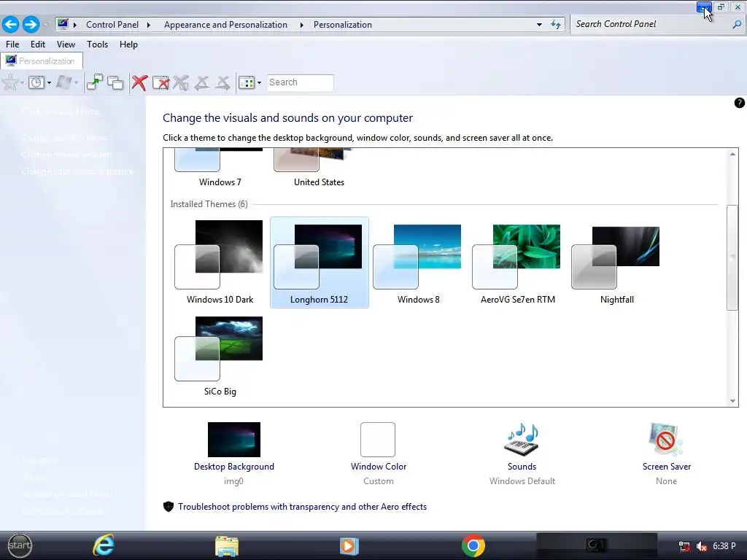This screenshot has width=747, height=560.
Task: Click the star favorites toolbar icon
Action: pos(10,82)
